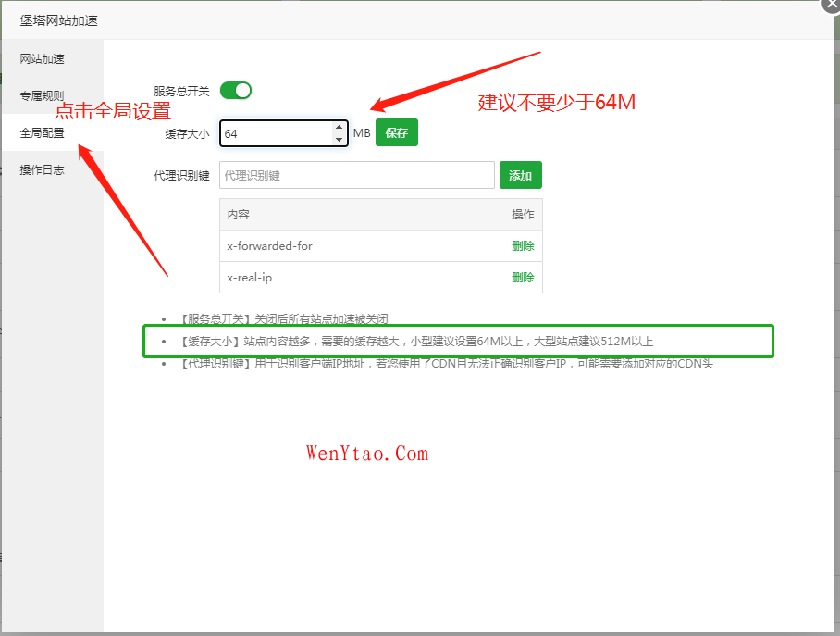
Task: Increase cache size with up stepper arrow
Action: coord(339,128)
